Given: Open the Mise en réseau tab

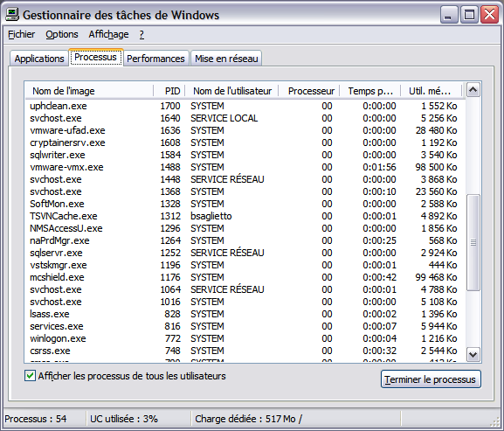Looking at the screenshot, I should 226,59.
